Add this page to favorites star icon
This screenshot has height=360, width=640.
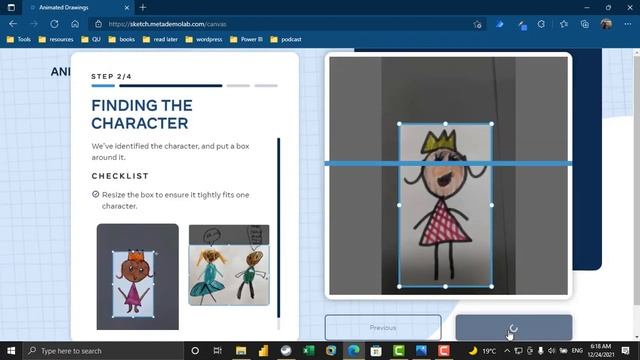tap(478, 24)
